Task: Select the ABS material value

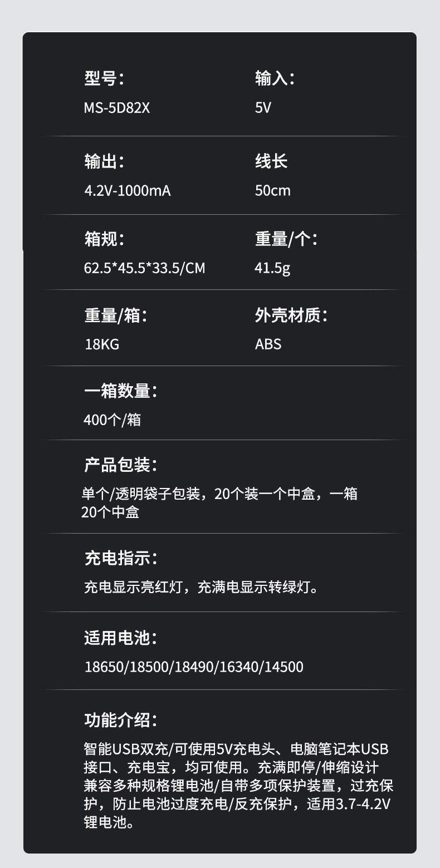Action: coord(268,344)
